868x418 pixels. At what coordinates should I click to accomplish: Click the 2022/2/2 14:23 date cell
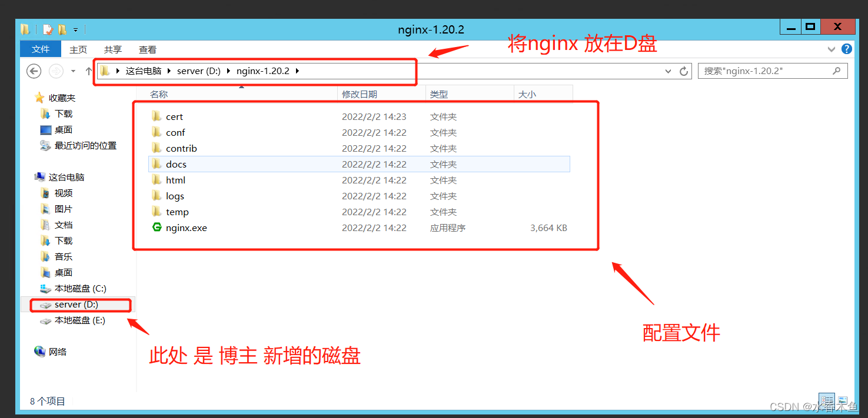(374, 116)
